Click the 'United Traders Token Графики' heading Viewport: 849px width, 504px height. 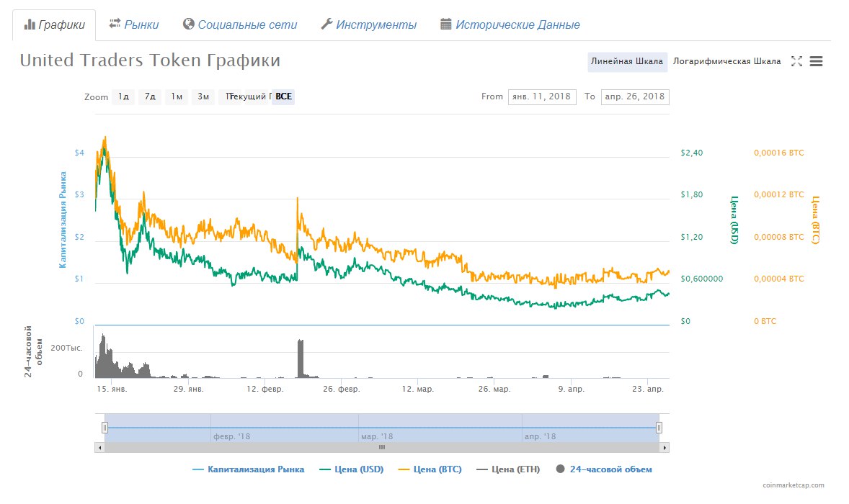[x=150, y=60]
